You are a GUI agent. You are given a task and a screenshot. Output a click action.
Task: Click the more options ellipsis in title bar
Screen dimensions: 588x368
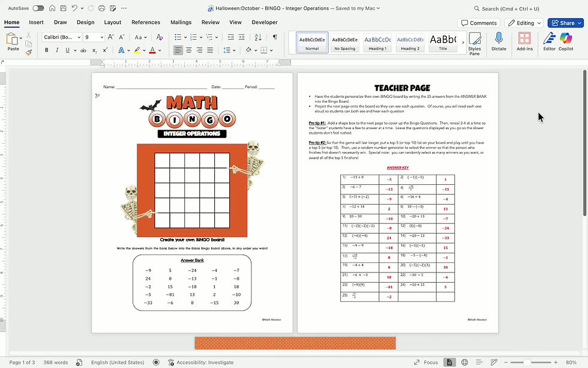124,8
